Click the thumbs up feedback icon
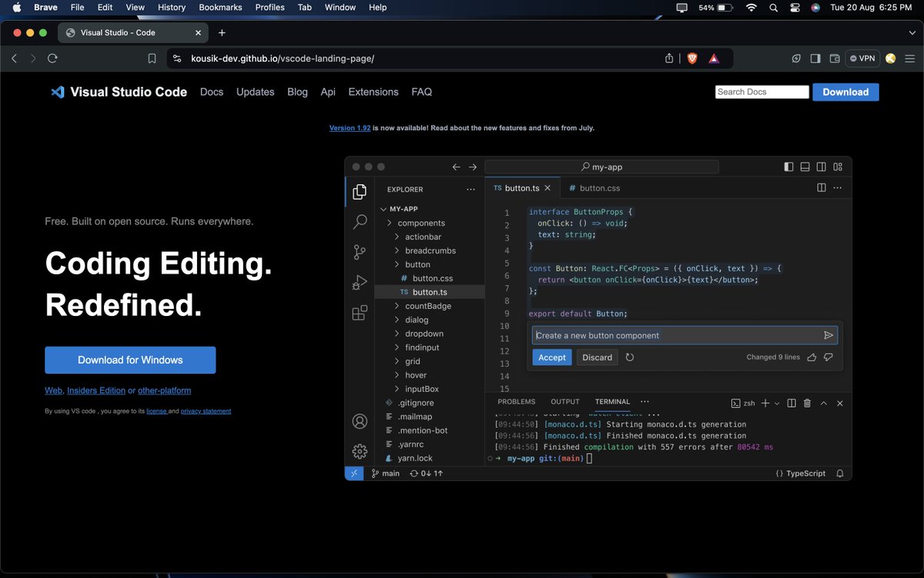This screenshot has height=578, width=924. 812,358
